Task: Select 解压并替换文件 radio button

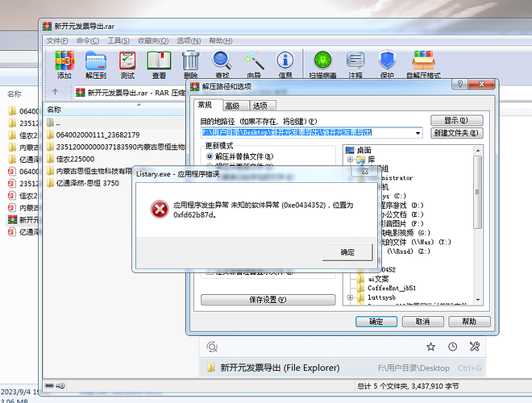Action: 210,156
